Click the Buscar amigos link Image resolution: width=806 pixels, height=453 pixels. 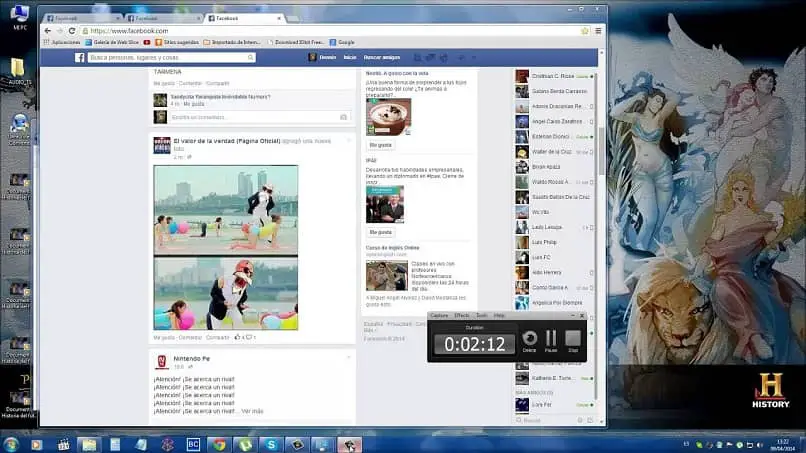(381, 58)
